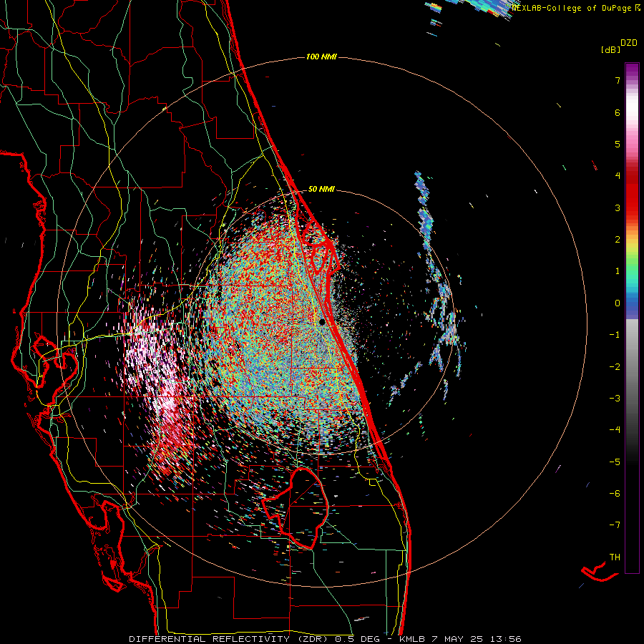Click the DZD legend title
The height and width of the screenshot is (644, 644).
629,43
